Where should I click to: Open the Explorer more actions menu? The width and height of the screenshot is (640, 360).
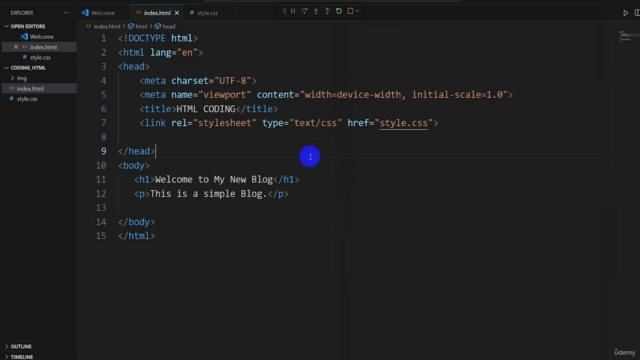point(67,13)
